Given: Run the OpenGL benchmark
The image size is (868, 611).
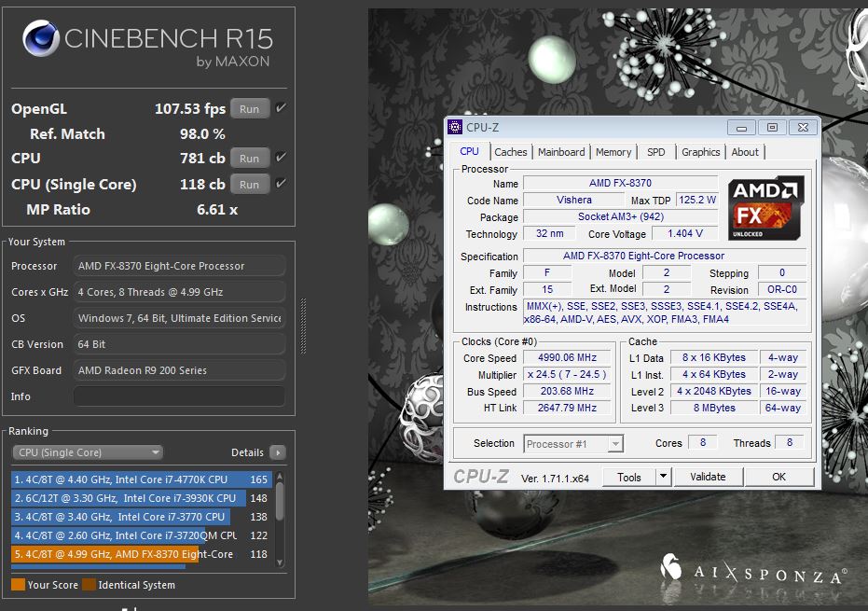Looking at the screenshot, I should 250,109.
